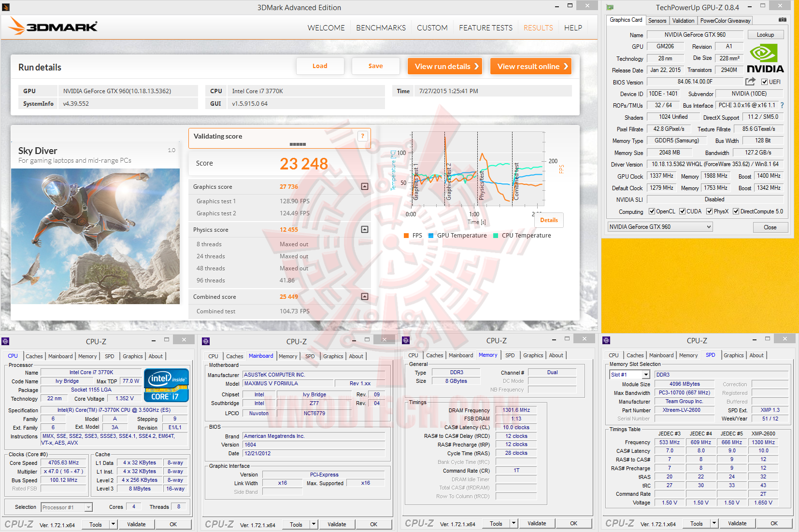This screenshot has height=532, width=799.
Task: Click the title icon of the CPU-Z Mainboard window
Action: [206, 341]
